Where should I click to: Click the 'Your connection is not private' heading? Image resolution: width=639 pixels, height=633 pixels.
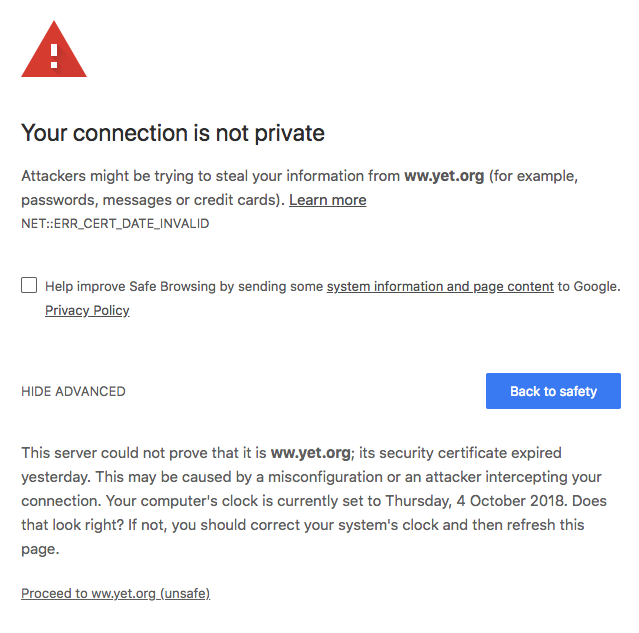coord(173,133)
